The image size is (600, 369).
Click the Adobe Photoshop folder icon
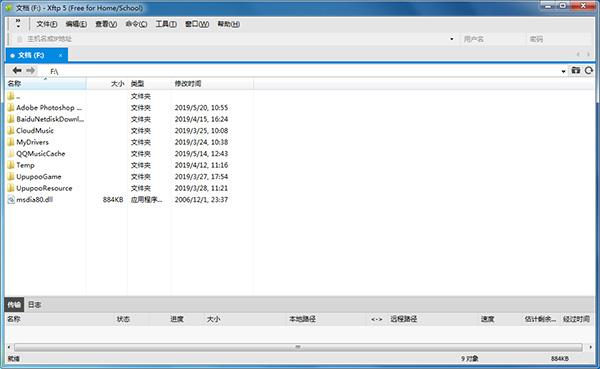coord(11,108)
